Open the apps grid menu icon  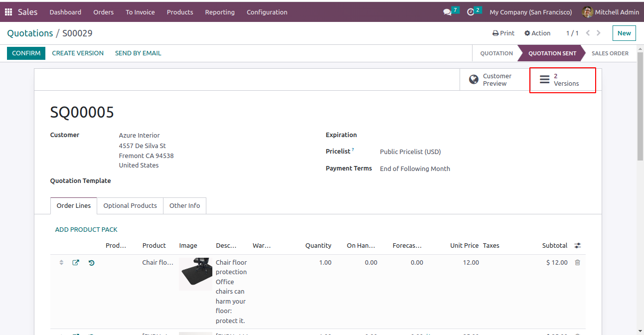point(8,12)
